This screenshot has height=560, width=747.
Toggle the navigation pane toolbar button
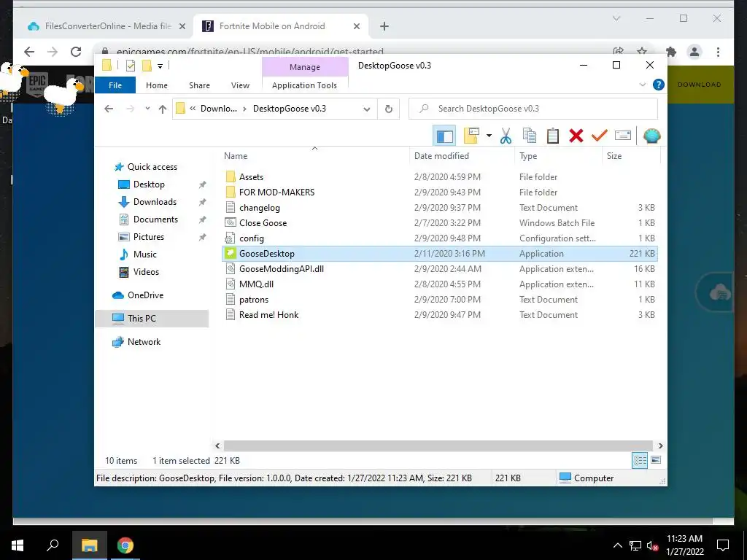click(444, 136)
